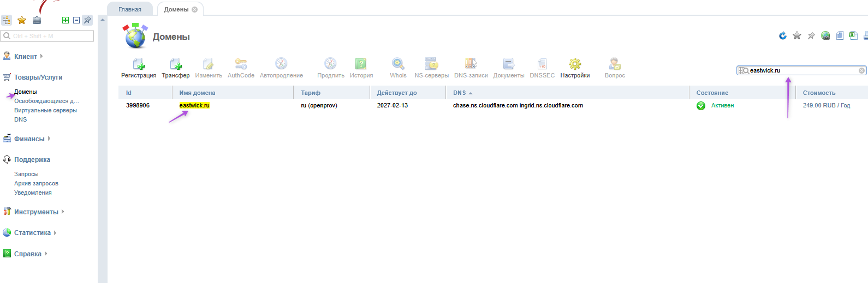Open the Запросы support link
Screen dimensions: 868x283
[x=26, y=174]
